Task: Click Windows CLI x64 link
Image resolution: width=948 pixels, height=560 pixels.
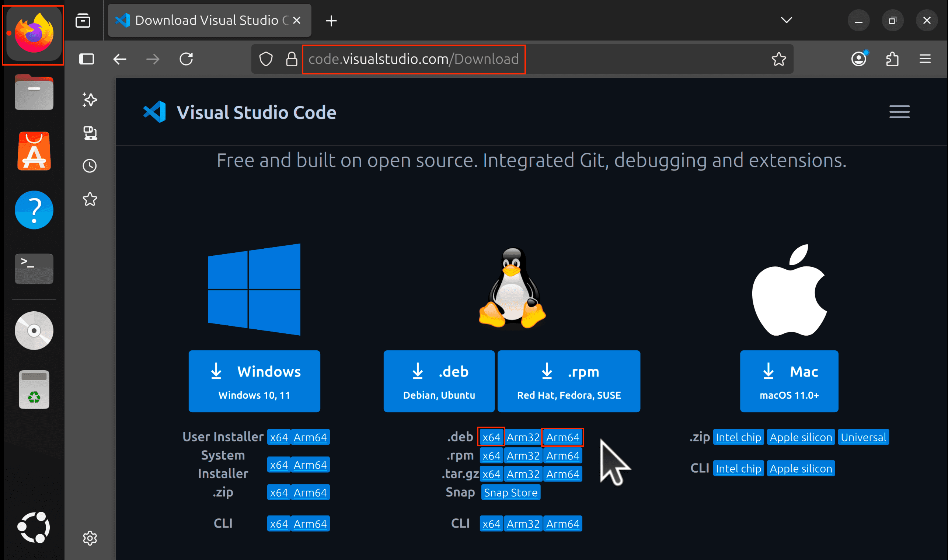Action: click(x=279, y=524)
